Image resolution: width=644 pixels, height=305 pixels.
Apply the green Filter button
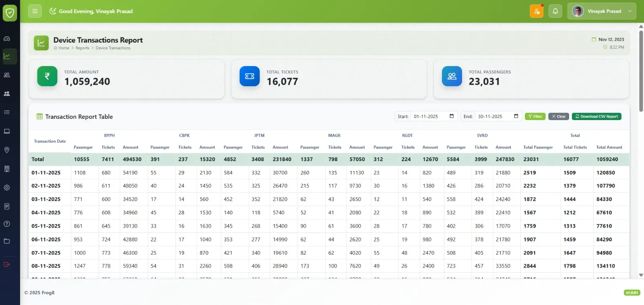[535, 116]
